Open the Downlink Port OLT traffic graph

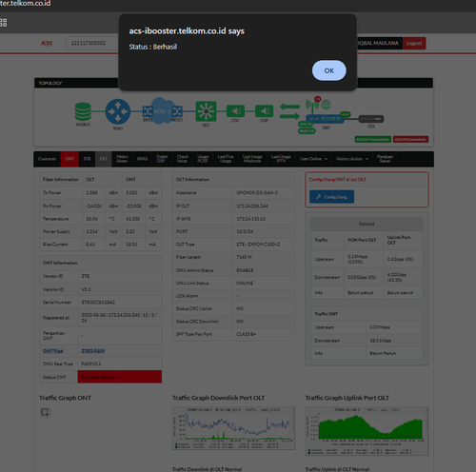(x=233, y=428)
